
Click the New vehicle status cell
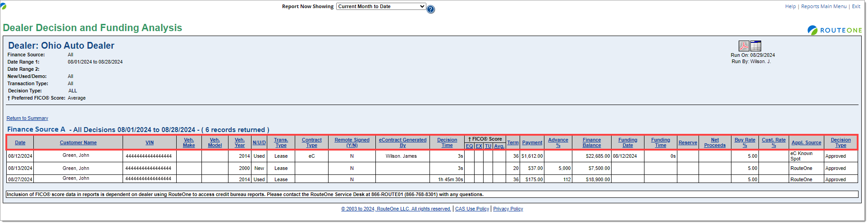coord(259,168)
